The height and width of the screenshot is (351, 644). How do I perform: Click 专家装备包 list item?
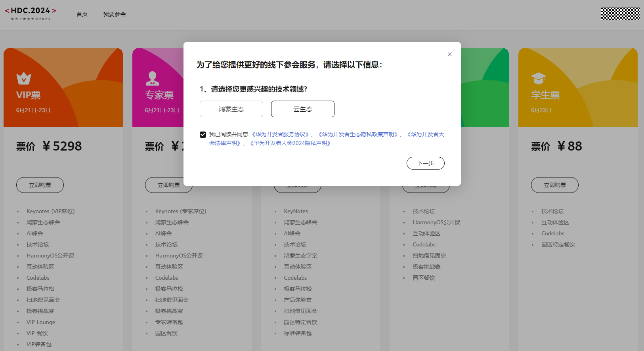pos(169,322)
